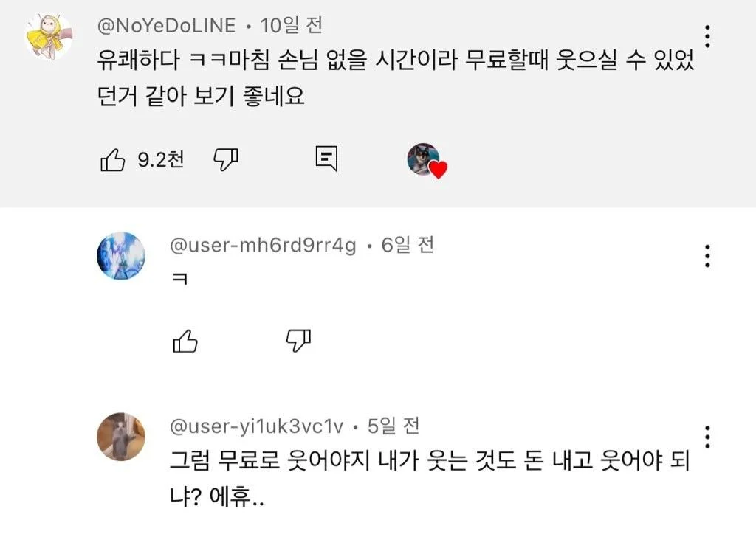756x537 pixels.
Task: Visit the @NoYeDoLINE channel via its username
Action: 166,26
